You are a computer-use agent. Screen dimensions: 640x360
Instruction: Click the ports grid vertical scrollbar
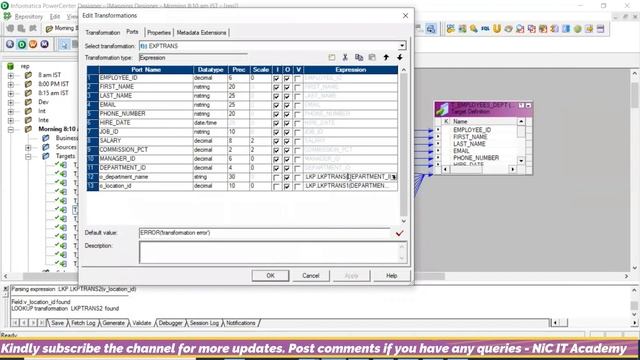[x=404, y=146]
